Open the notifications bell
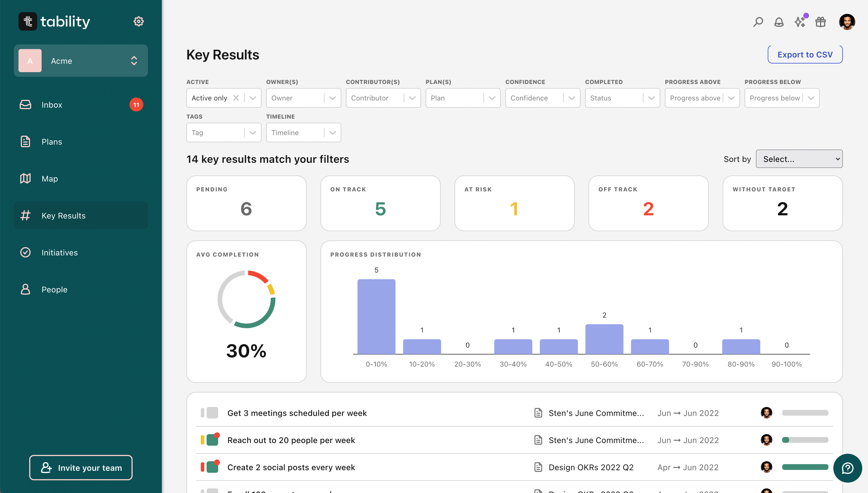Screen dimensions: 868x493 click(779, 22)
